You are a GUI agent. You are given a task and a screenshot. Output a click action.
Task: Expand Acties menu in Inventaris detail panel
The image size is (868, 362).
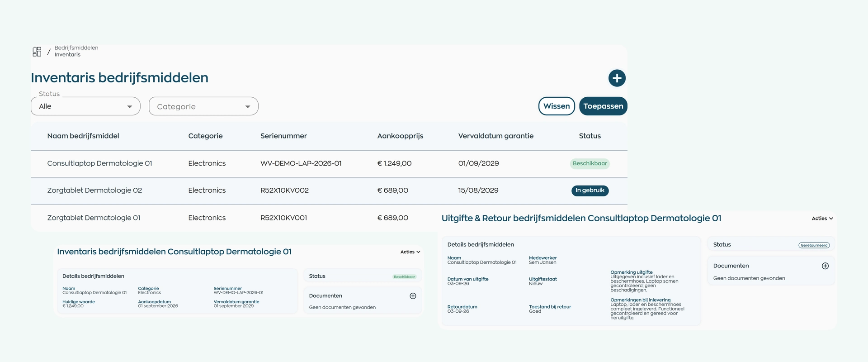(x=410, y=252)
